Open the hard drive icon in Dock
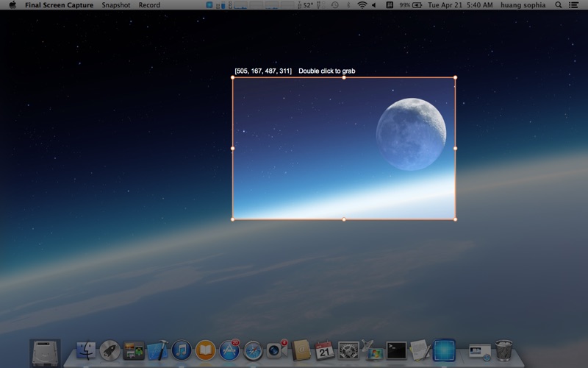The height and width of the screenshot is (368, 588). [x=45, y=353]
